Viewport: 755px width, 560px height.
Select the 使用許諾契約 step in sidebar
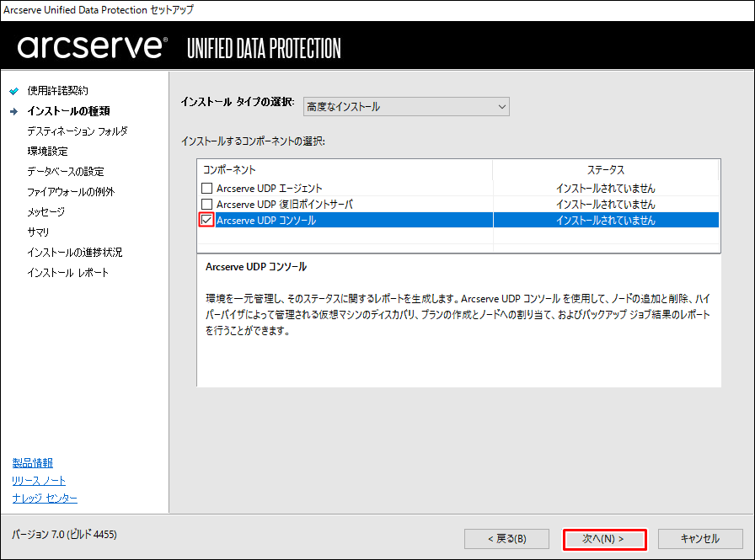tap(58, 90)
